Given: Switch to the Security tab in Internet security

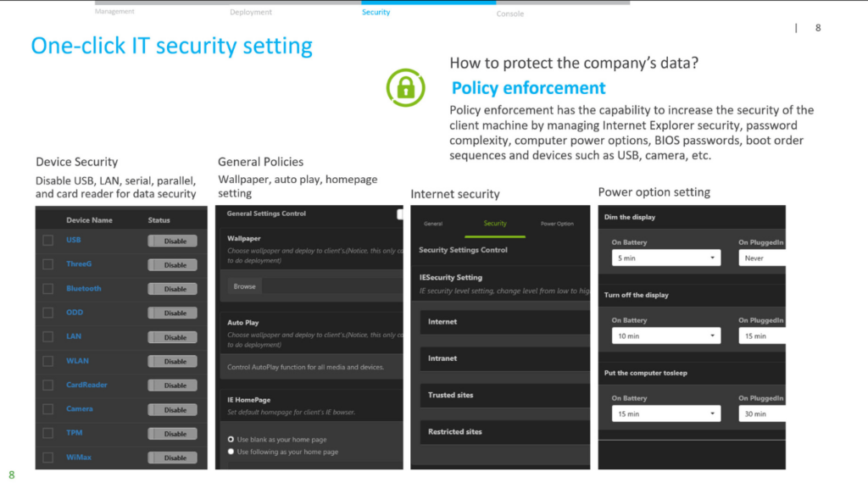Looking at the screenshot, I should tap(495, 224).
